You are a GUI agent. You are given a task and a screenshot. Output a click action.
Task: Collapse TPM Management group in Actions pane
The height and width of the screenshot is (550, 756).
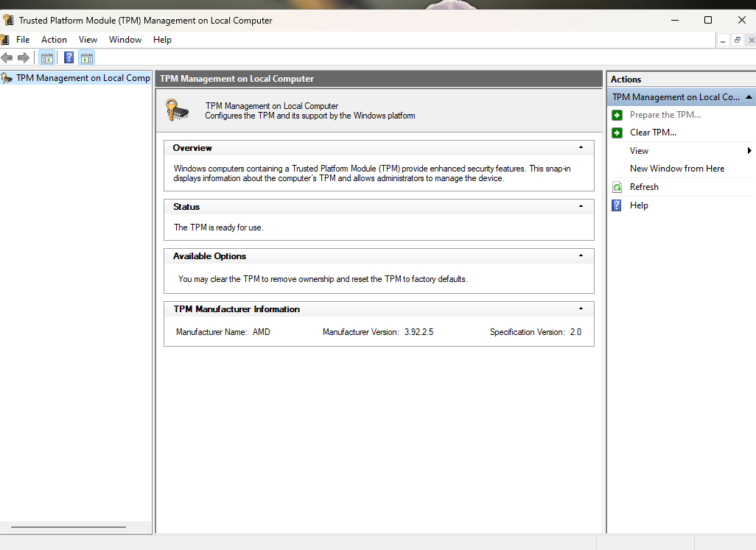point(749,96)
